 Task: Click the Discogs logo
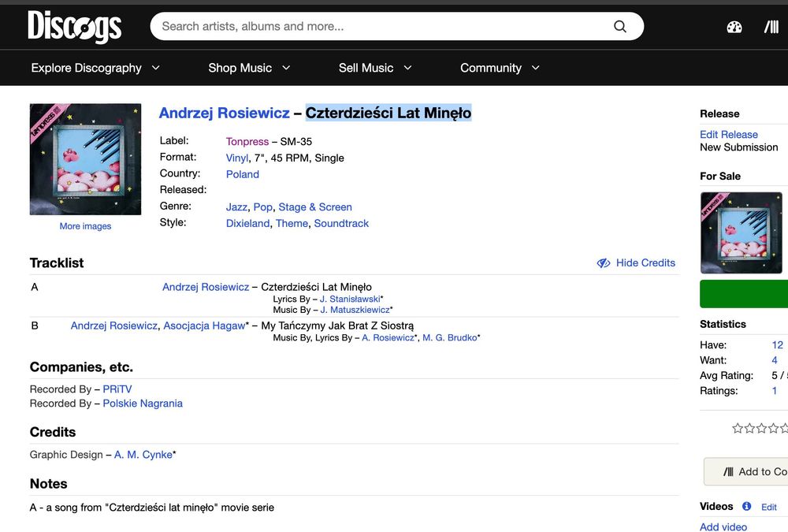(74, 27)
